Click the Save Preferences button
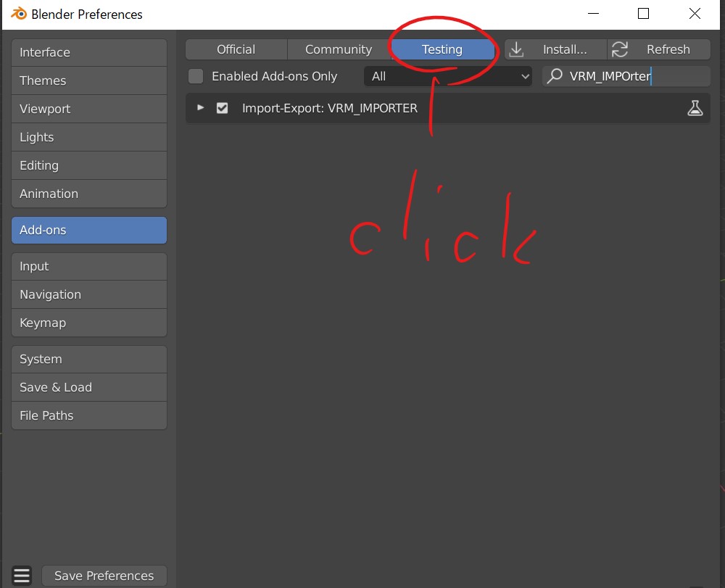This screenshot has height=588, width=725. tap(104, 575)
